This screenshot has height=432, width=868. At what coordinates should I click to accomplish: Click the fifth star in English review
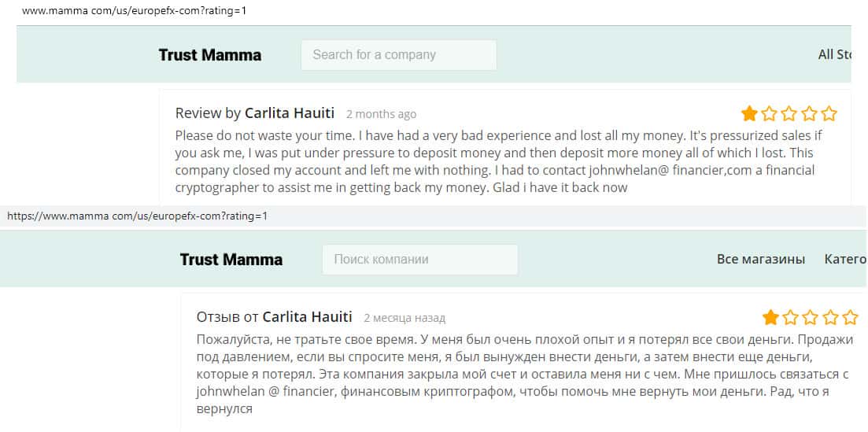pos(829,114)
